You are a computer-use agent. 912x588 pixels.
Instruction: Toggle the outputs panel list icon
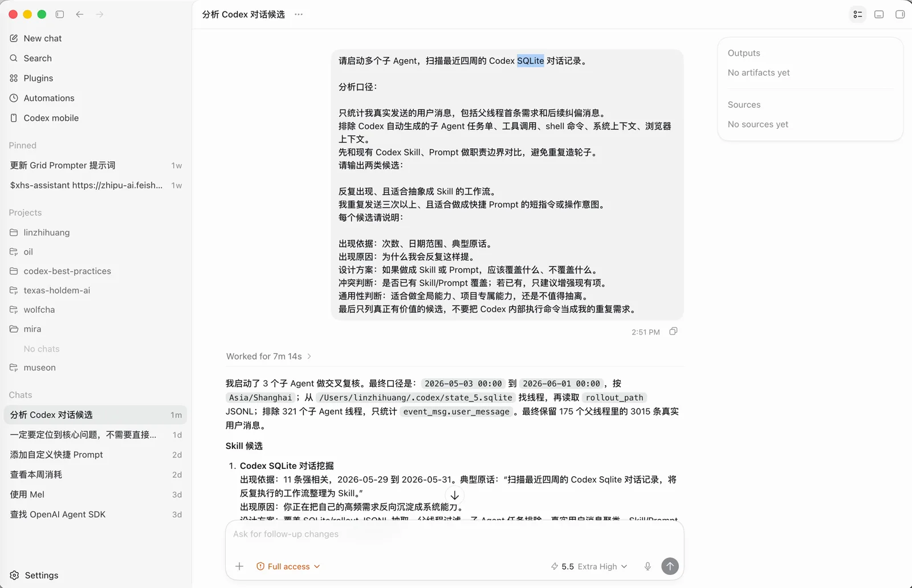tap(858, 14)
